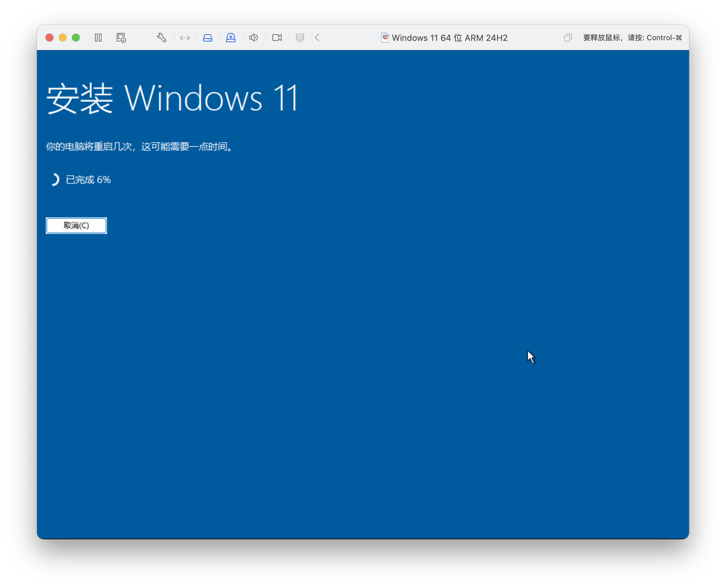Click the camera device icon

[277, 38]
